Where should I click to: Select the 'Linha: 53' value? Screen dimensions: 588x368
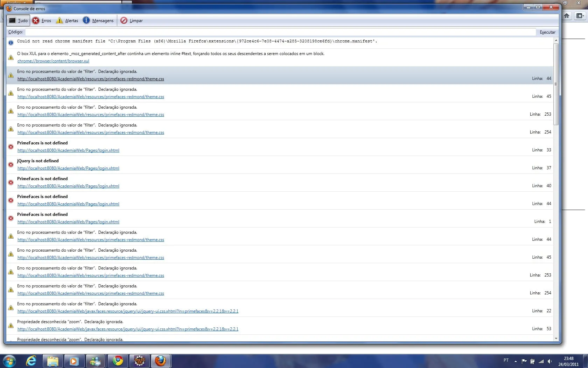(541, 329)
